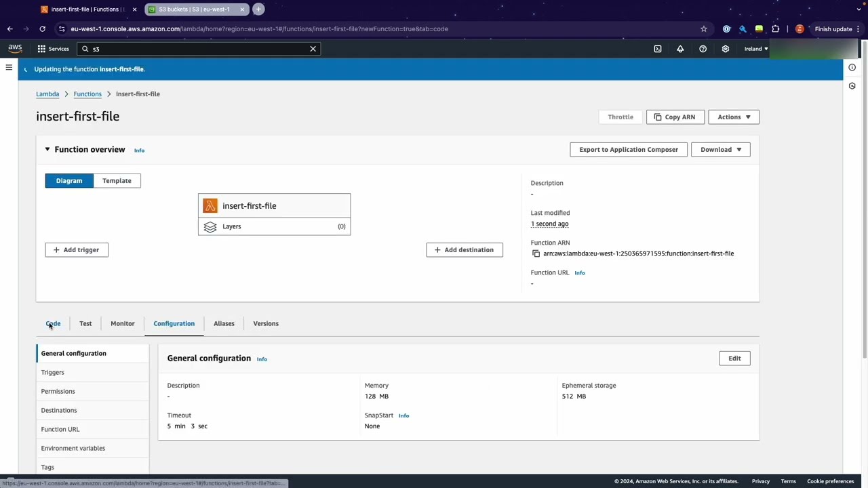Close the S3 buckets browser tab
This screenshot has height=488, width=868.
click(x=242, y=9)
